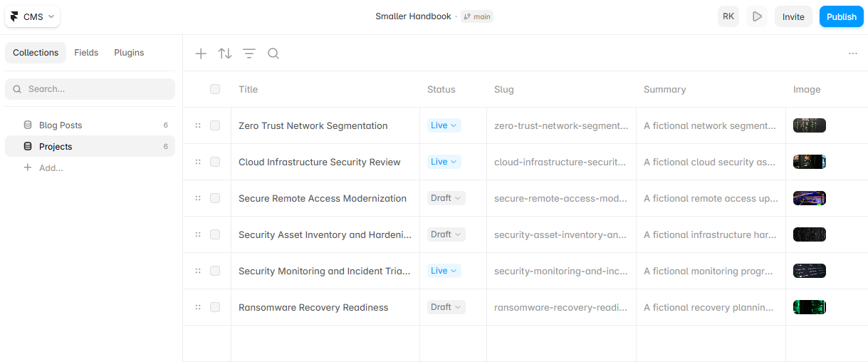
Task: Click the 'Ransomware Recovery Readiness' title cell
Action: (x=325, y=307)
